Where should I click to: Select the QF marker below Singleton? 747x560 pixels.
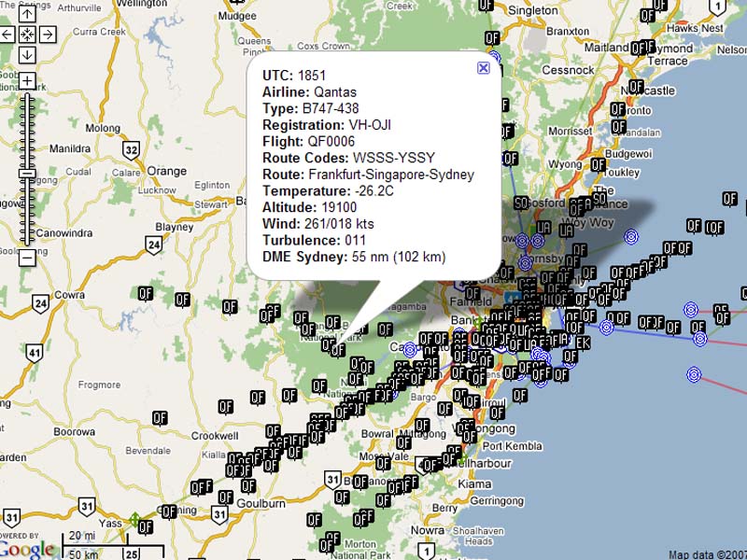click(x=492, y=38)
